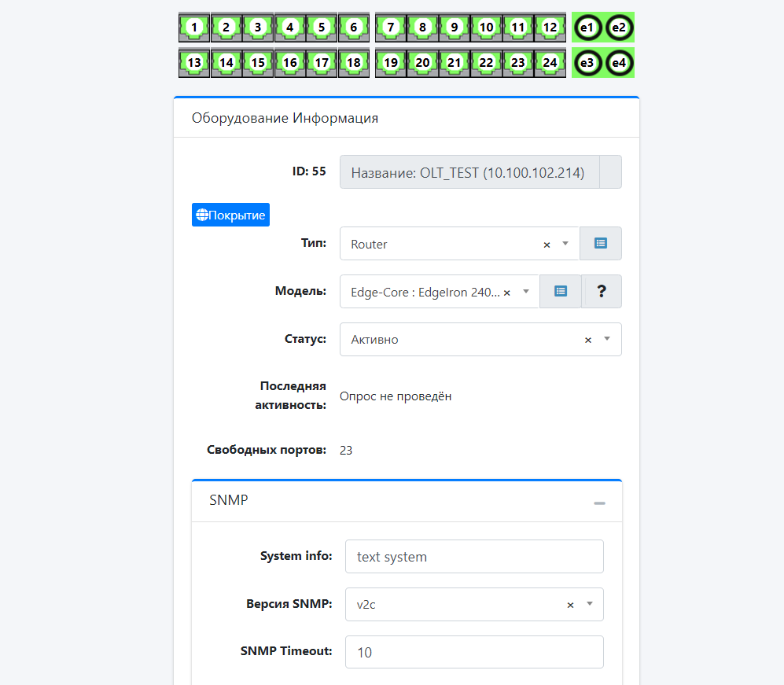
Task: Click the System info text field
Action: coord(474,557)
